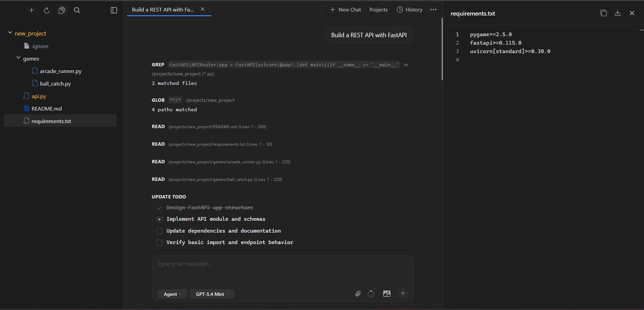Viewport: 644px width, 310px height.
Task: Click line 'uvicorn[standard]>=0.30.0' in preview
Action: pos(510,51)
